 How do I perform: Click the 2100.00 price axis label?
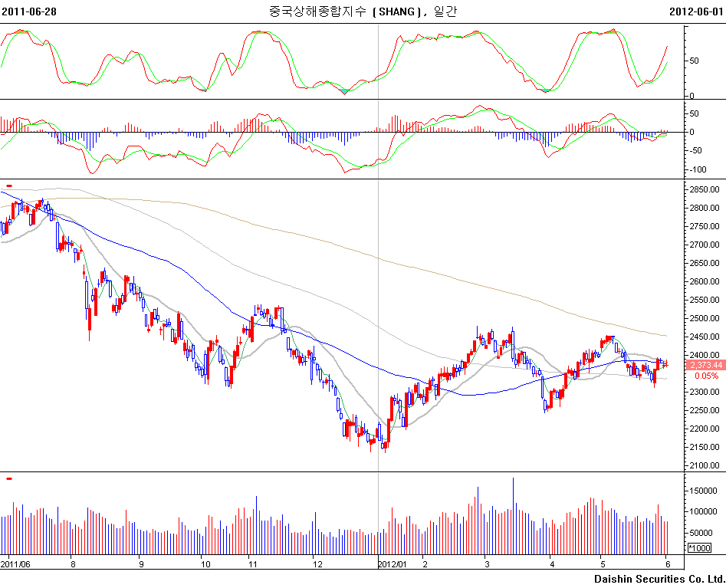[702, 465]
